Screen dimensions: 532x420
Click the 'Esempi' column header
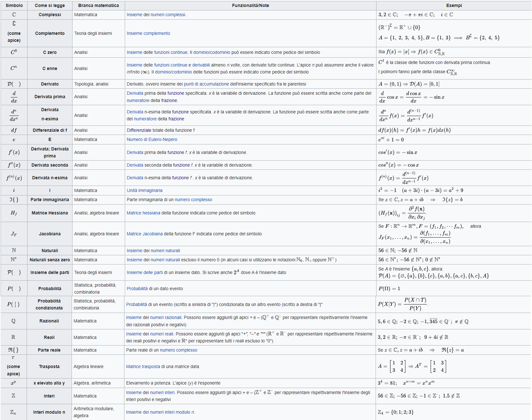click(x=454, y=5)
